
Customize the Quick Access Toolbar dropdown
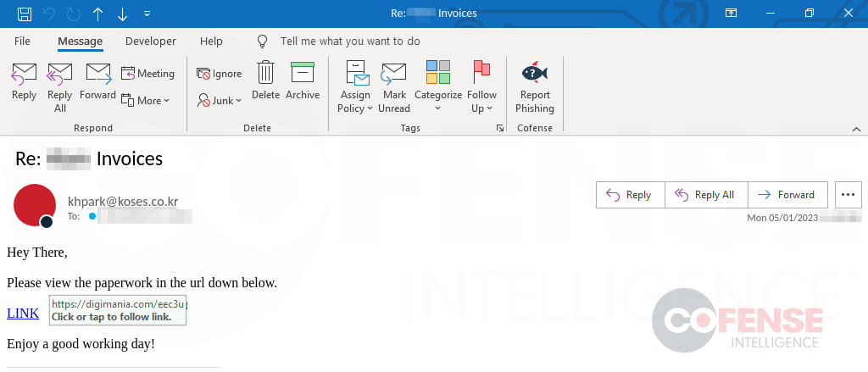tap(147, 14)
